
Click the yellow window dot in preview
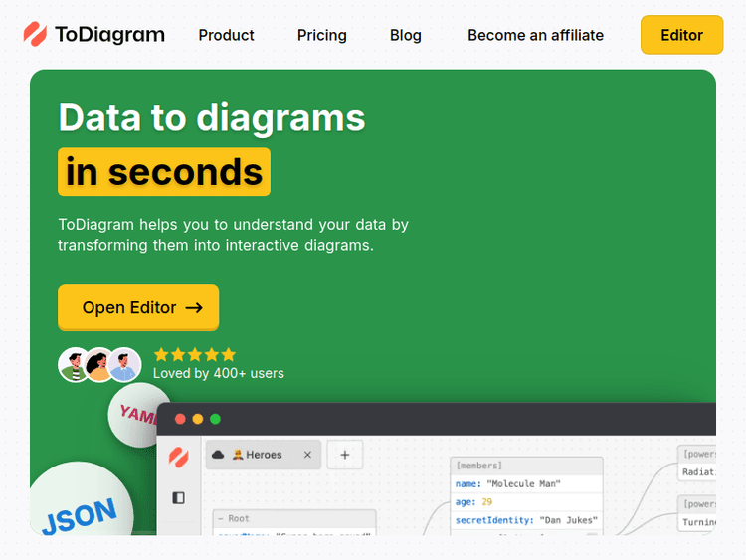coord(198,419)
